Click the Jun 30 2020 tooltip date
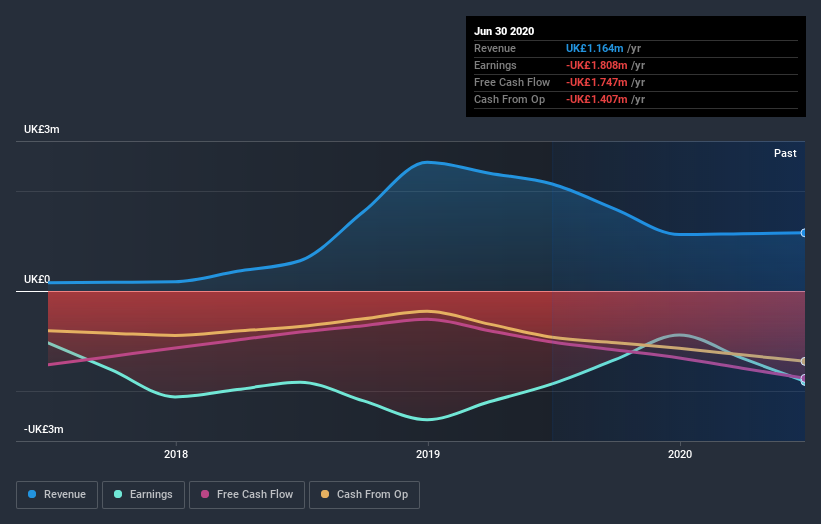This screenshot has width=821, height=524. point(504,31)
